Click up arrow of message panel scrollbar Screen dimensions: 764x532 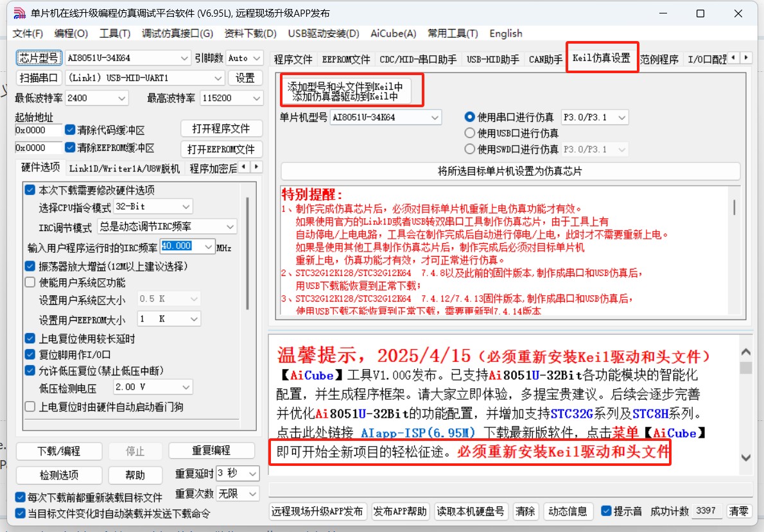pyautogui.click(x=745, y=352)
